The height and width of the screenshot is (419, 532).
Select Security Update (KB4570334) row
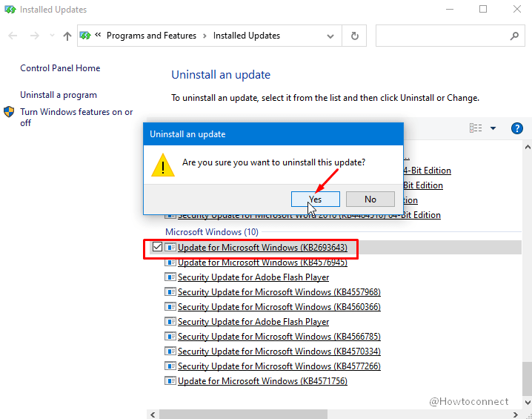pyautogui.click(x=279, y=352)
